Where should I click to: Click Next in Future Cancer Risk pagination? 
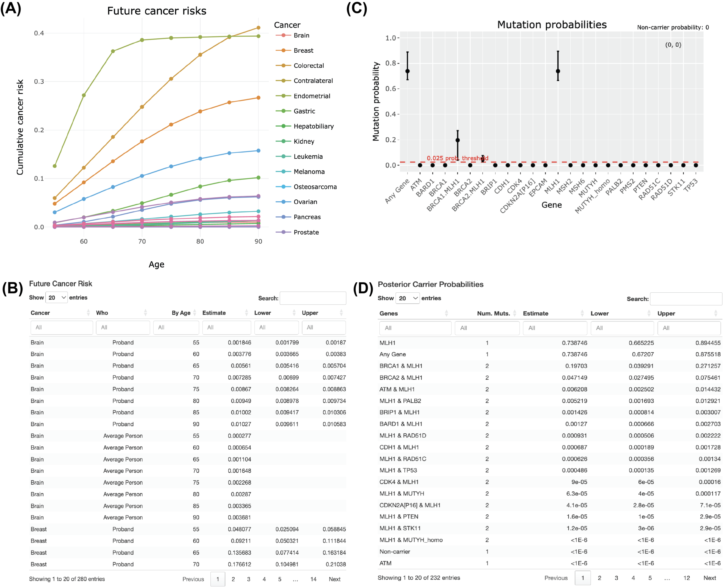(334, 579)
